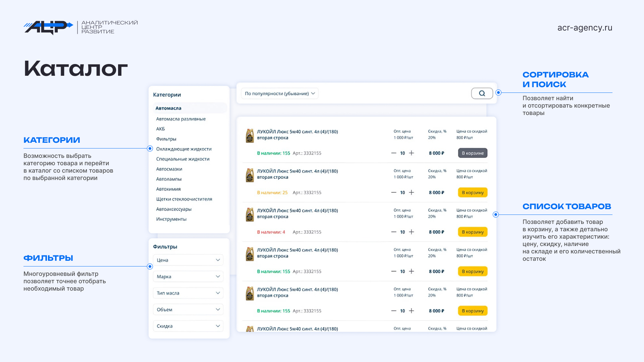Increase quantity of product with stock 25

point(412,193)
